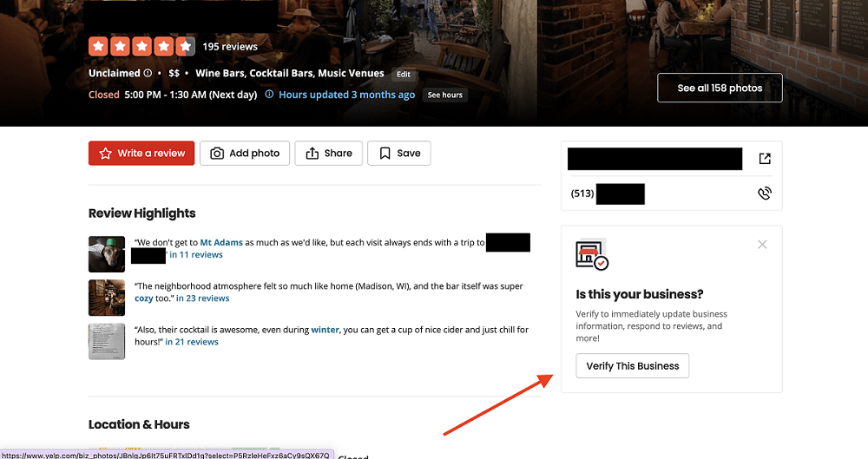Open the bar interior review thumbnail

pyautogui.click(x=107, y=298)
